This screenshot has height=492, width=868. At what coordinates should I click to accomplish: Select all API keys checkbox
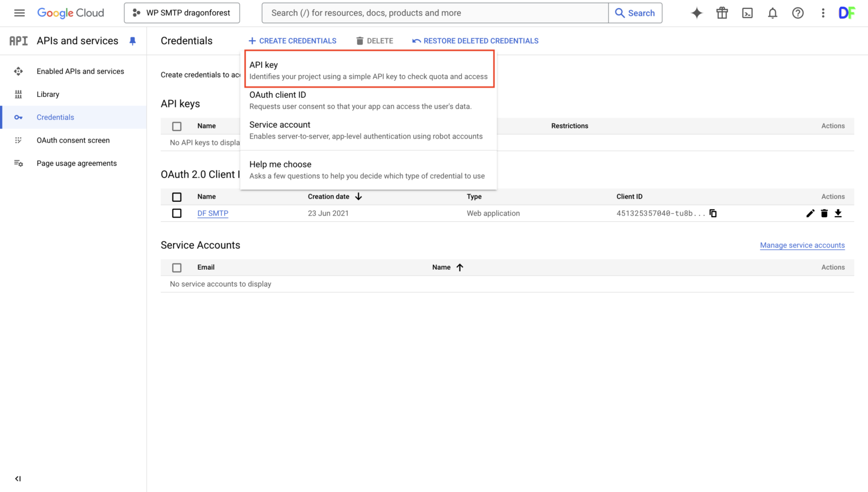(177, 126)
